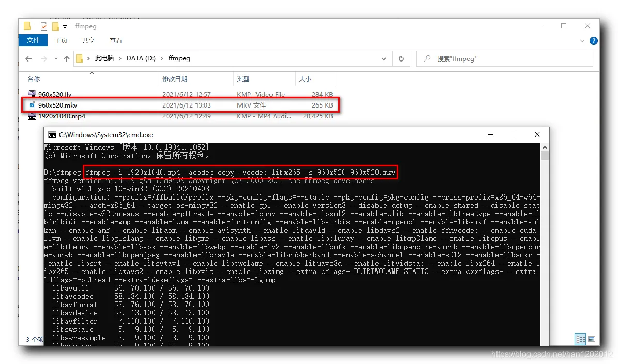Click cmd scrollbar up arrow
Screen dimensions: 618x364
[x=545, y=147]
